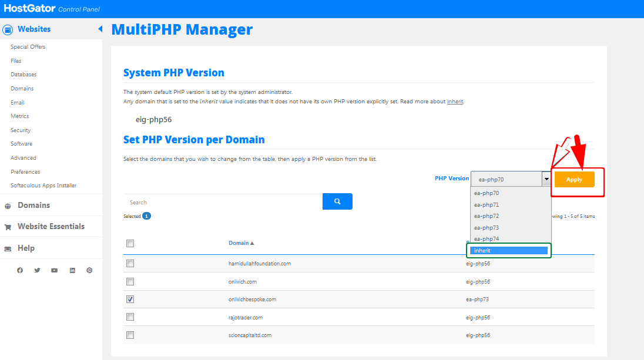Screen dimensions: 644x360
Task: Open the Twitter social icon
Action: (38, 270)
